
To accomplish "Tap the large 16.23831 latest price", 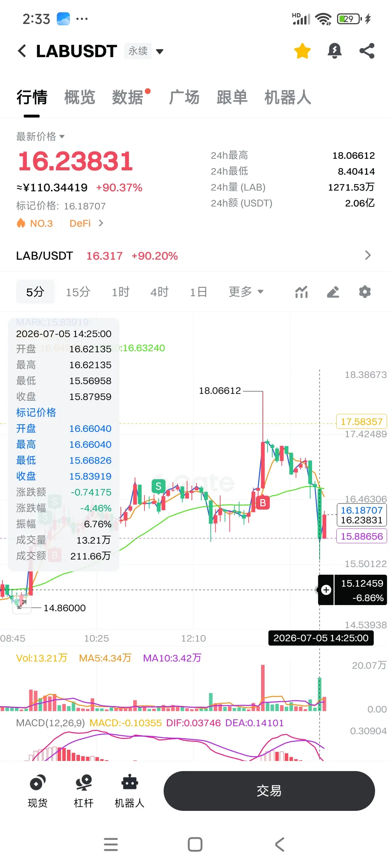I will 76,161.
